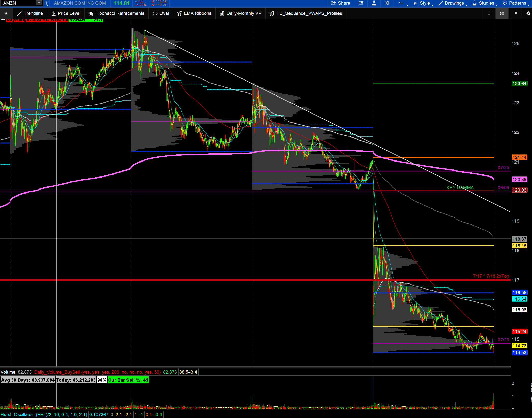The image size is (532, 418).
Task: Toggle the grid chart layout view
Action: click(502, 13)
